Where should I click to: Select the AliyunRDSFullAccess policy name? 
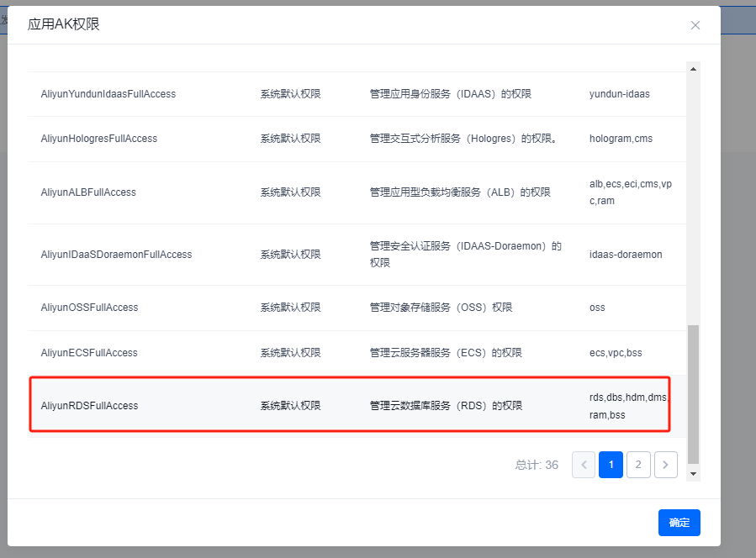click(89, 406)
